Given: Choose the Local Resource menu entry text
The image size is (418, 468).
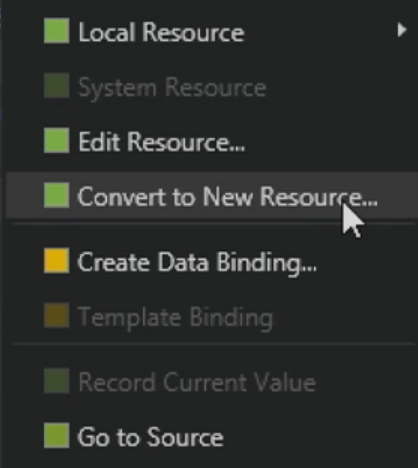Looking at the screenshot, I should coord(161,32).
